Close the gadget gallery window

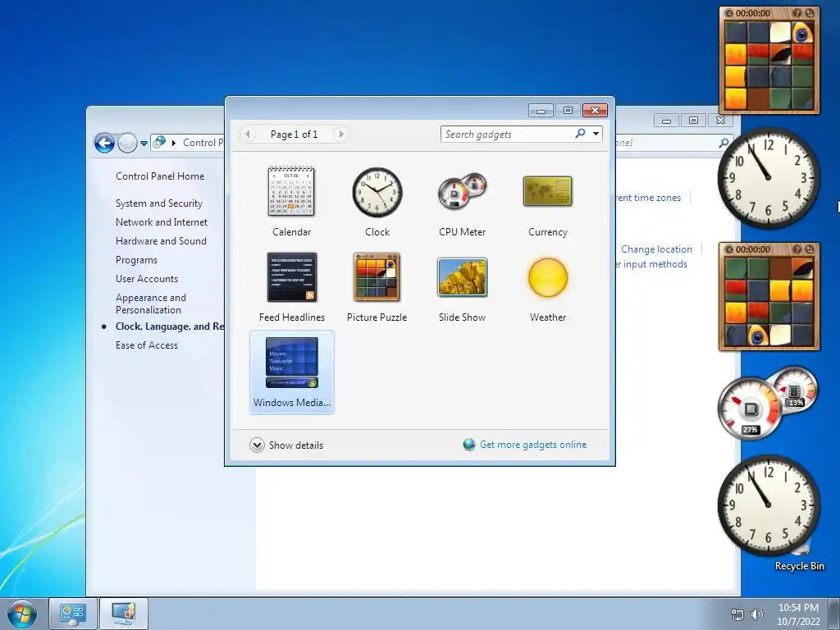595,111
